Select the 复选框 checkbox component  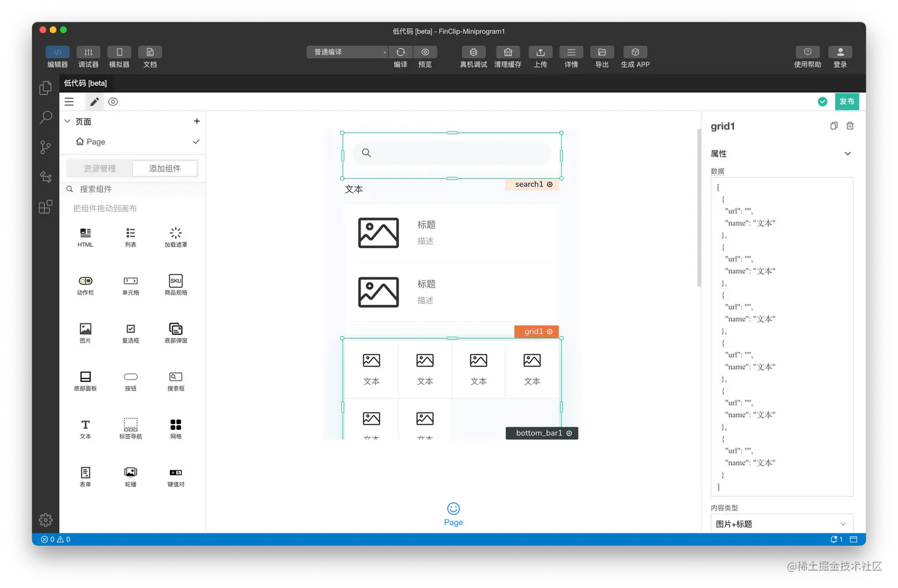pos(131,334)
